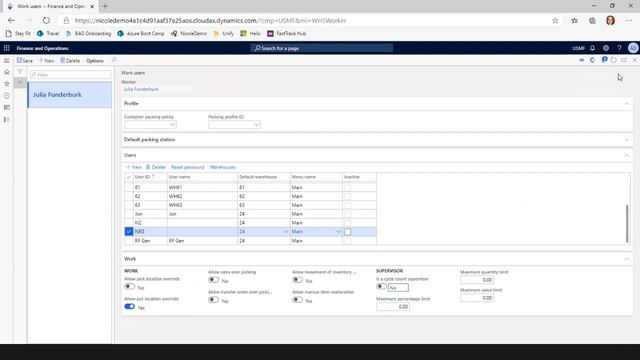This screenshot has width=640, height=360.
Task: Open FastTrack Hub bookmark
Action: pos(287,33)
